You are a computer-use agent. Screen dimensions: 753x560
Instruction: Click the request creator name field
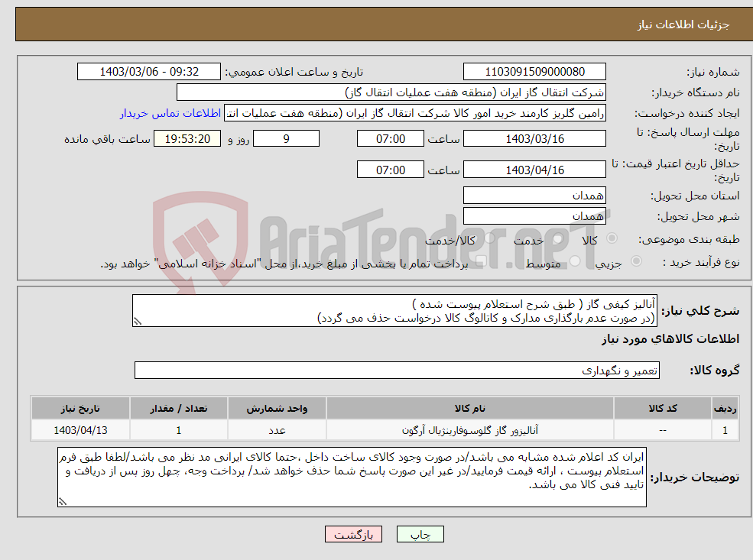[x=415, y=113]
